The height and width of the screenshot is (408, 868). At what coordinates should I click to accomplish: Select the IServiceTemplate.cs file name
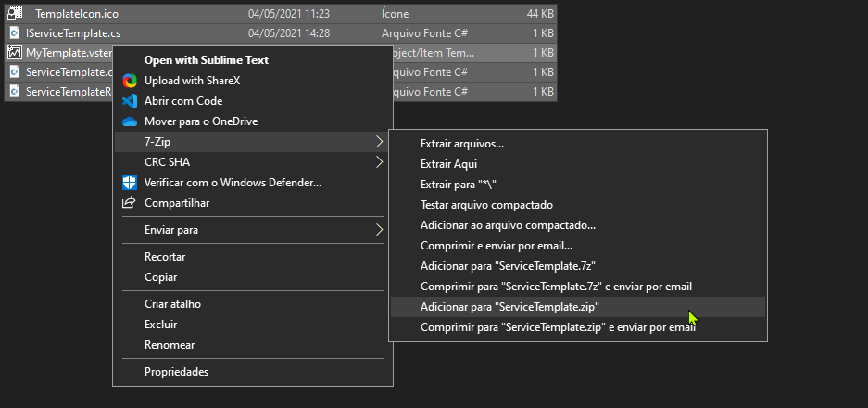(73, 33)
